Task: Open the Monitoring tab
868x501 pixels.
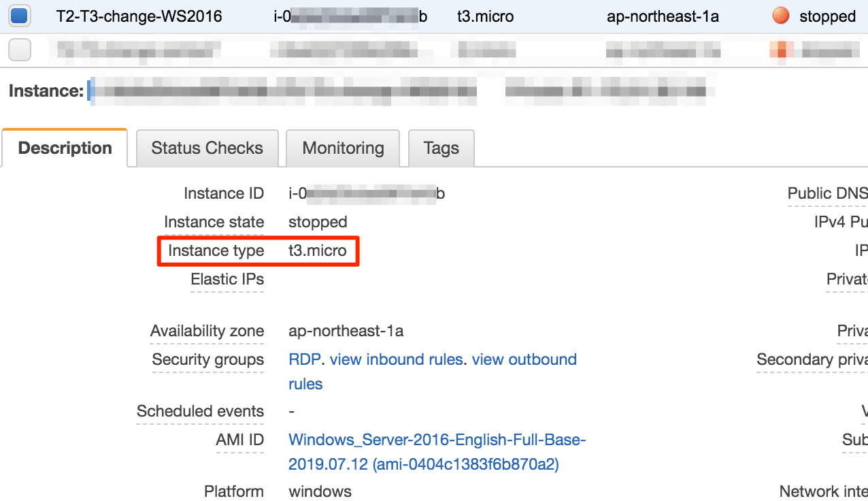Action: 343,148
